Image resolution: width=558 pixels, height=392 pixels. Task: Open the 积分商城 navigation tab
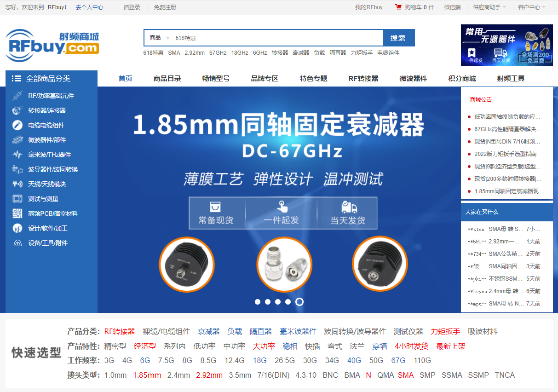(462, 79)
